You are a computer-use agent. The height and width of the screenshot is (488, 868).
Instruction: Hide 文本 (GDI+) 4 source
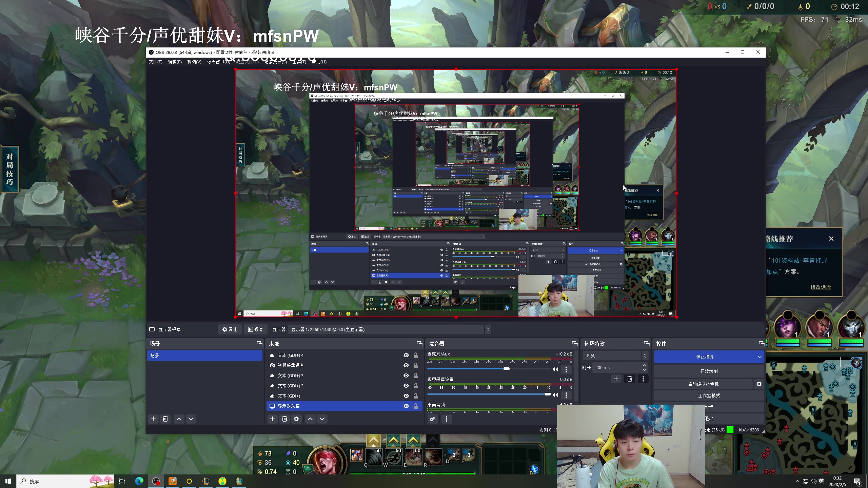406,355
